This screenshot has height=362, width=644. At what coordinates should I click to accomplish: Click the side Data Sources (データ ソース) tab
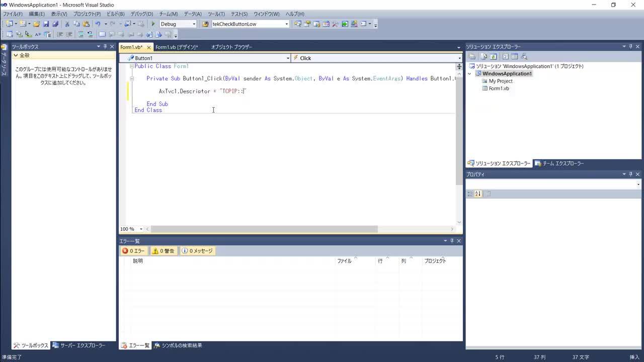[4, 61]
